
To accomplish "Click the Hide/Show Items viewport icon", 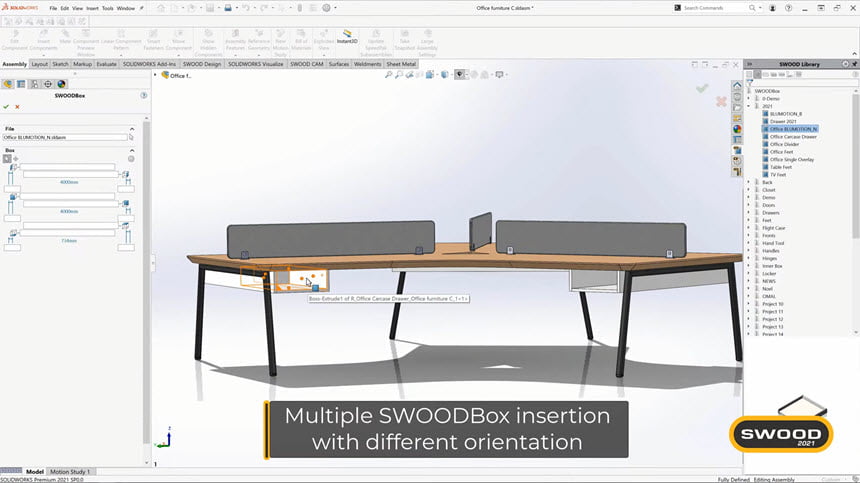I will [x=460, y=75].
